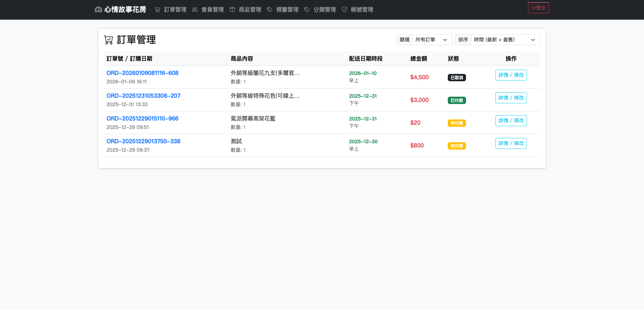This screenshot has width=644, height=310.
Task: Click the box icon for 商品管理
Action: click(232, 9)
